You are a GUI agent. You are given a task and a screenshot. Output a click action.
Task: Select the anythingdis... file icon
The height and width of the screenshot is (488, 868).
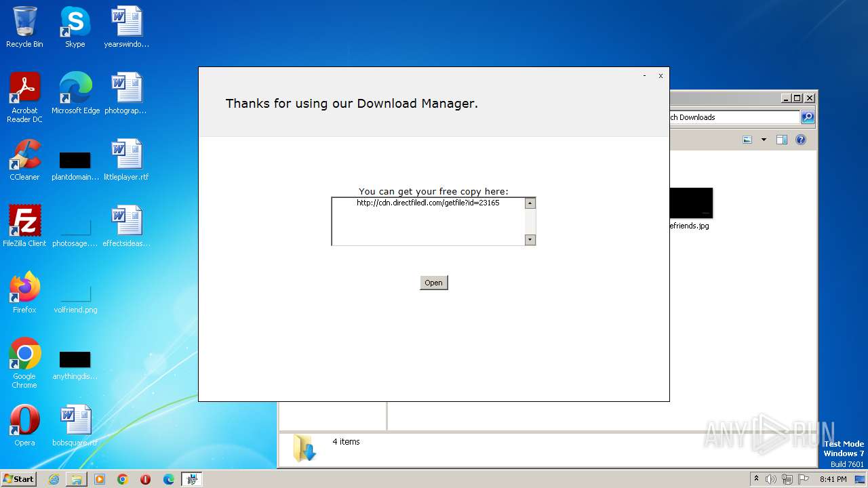click(x=75, y=365)
